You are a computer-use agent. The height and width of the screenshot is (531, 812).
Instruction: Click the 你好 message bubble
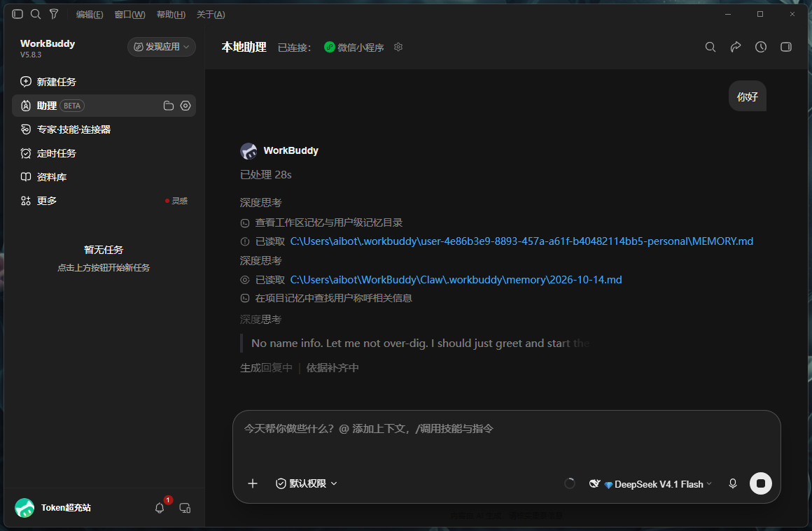click(x=748, y=97)
